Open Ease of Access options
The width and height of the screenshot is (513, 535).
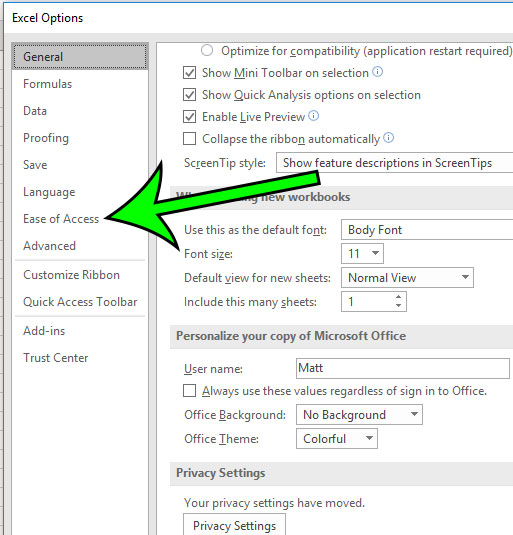tap(61, 219)
